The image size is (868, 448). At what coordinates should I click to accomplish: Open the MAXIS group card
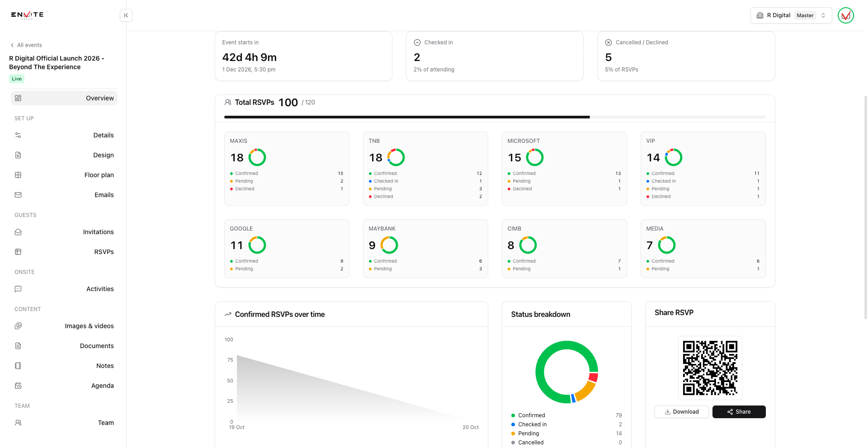pos(287,169)
